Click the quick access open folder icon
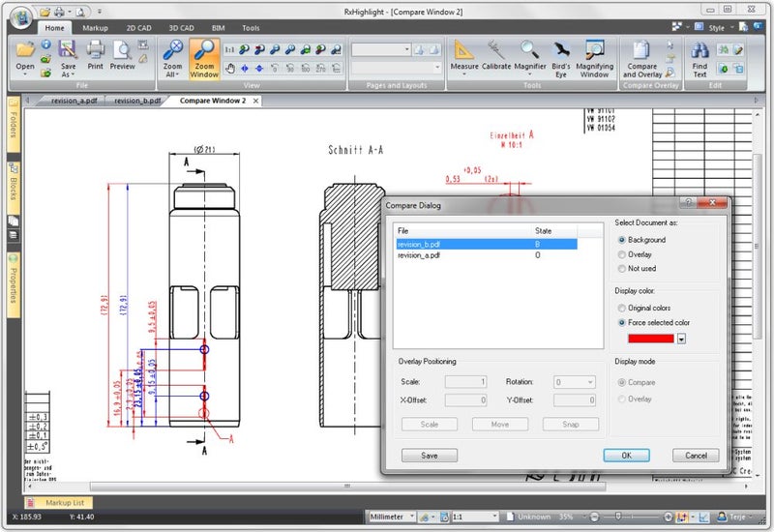774x532 pixels. point(45,12)
